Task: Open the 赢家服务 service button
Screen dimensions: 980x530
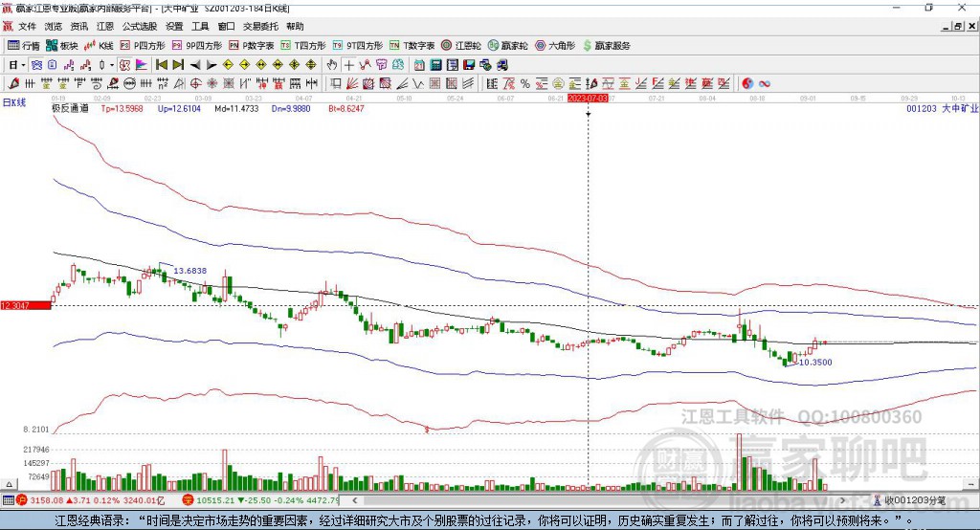Action: tap(606, 46)
